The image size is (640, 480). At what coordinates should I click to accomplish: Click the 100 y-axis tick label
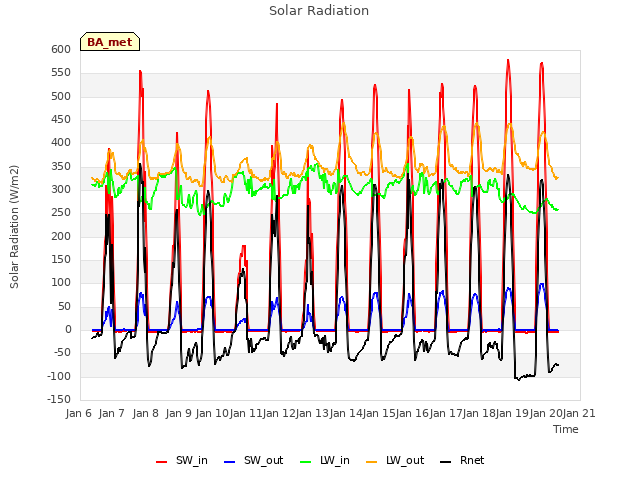pos(61,283)
